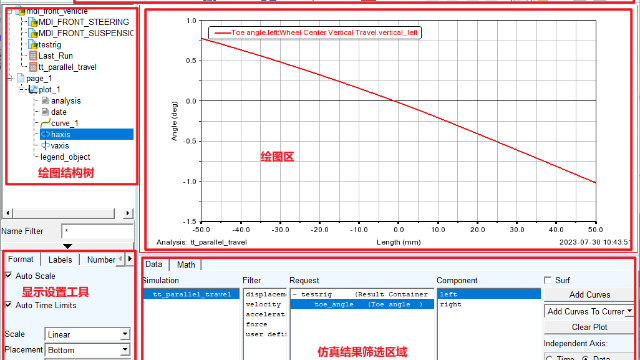
Task: Show next property tabs with right arrow
Action: pos(130,259)
